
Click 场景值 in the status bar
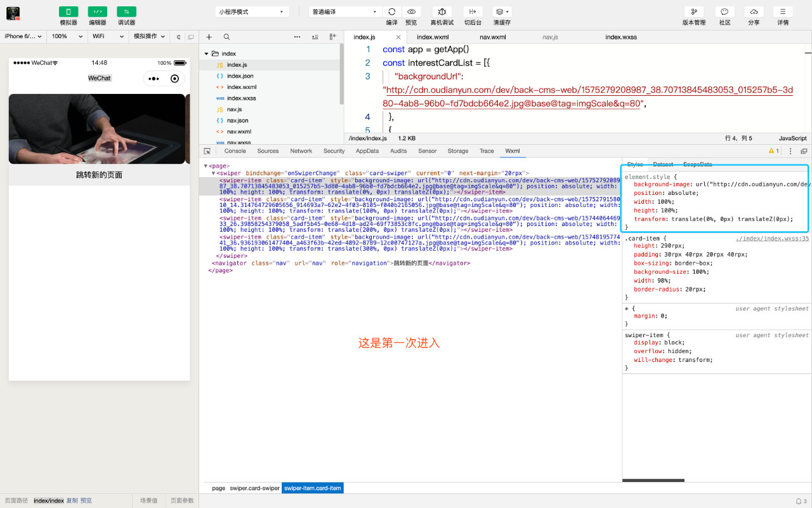pos(149,501)
